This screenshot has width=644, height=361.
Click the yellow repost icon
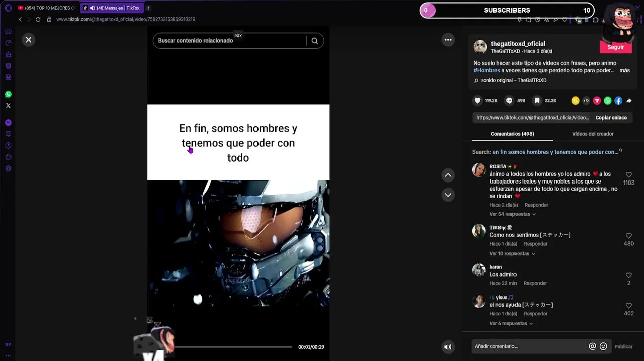click(575, 101)
